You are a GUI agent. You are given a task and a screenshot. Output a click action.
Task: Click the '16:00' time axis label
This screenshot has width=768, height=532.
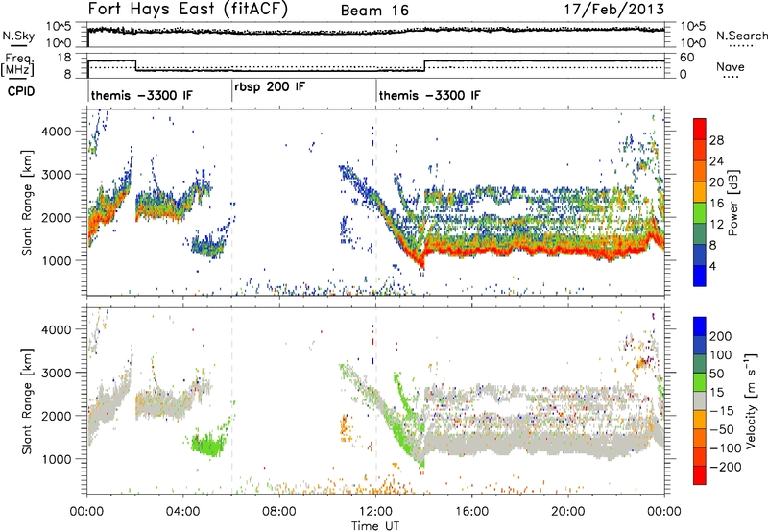(471, 512)
